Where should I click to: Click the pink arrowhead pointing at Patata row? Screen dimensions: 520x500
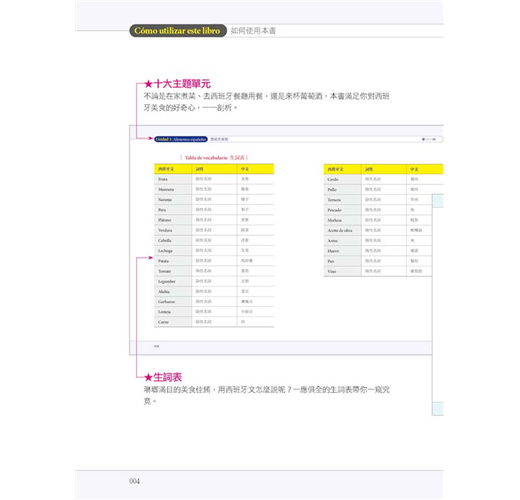[151, 258]
